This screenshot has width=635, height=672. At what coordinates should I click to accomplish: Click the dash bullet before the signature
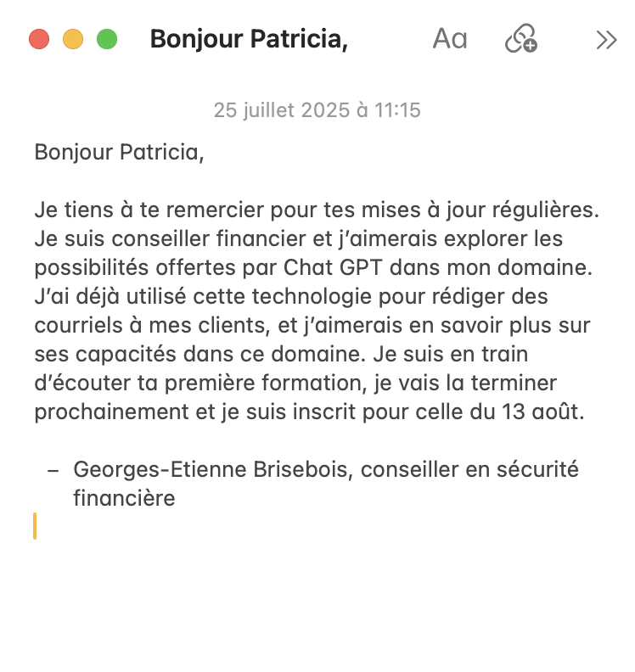54,469
